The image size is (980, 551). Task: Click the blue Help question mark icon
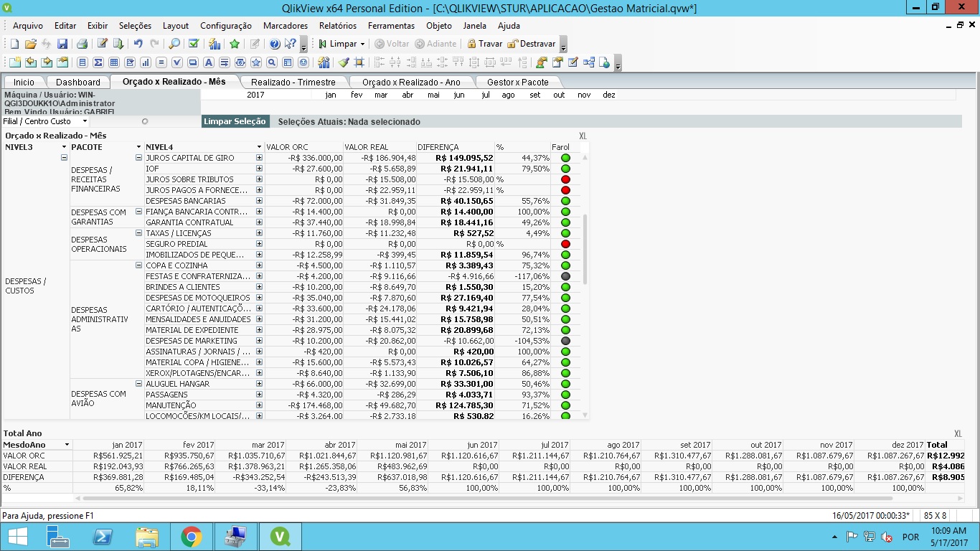(275, 44)
